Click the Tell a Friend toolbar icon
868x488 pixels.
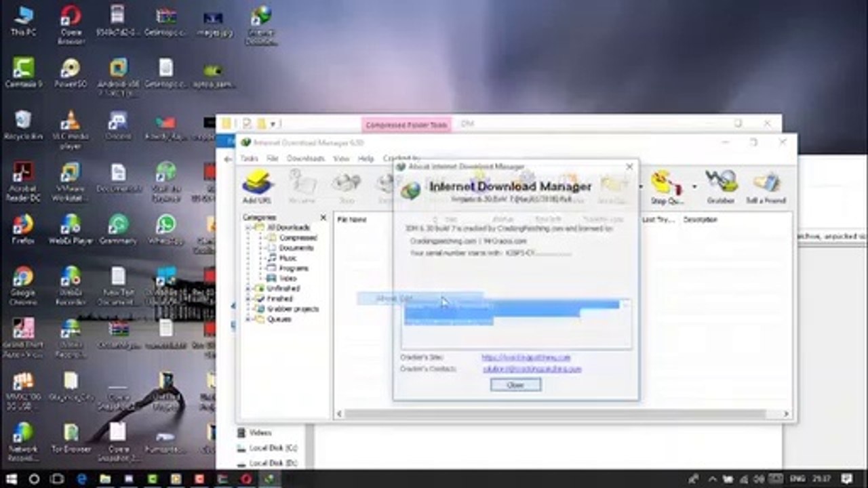click(766, 186)
